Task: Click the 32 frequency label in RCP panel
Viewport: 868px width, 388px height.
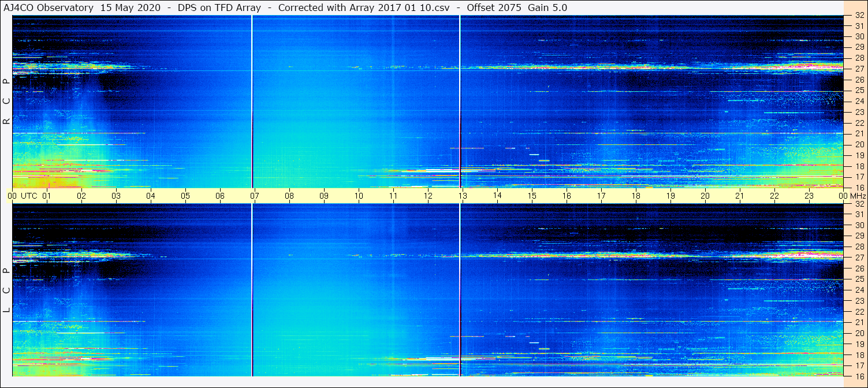Action: coord(859,16)
